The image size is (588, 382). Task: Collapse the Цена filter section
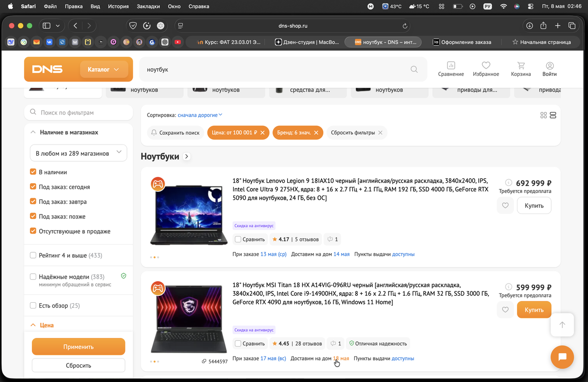point(33,325)
